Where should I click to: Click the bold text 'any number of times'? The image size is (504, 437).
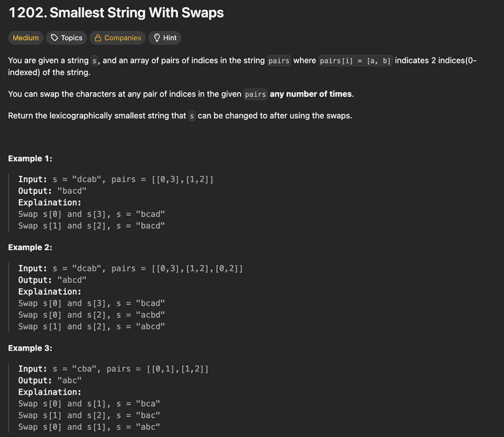(311, 94)
